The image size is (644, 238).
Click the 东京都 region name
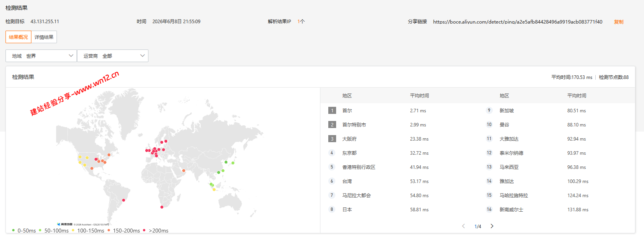tap(349, 153)
